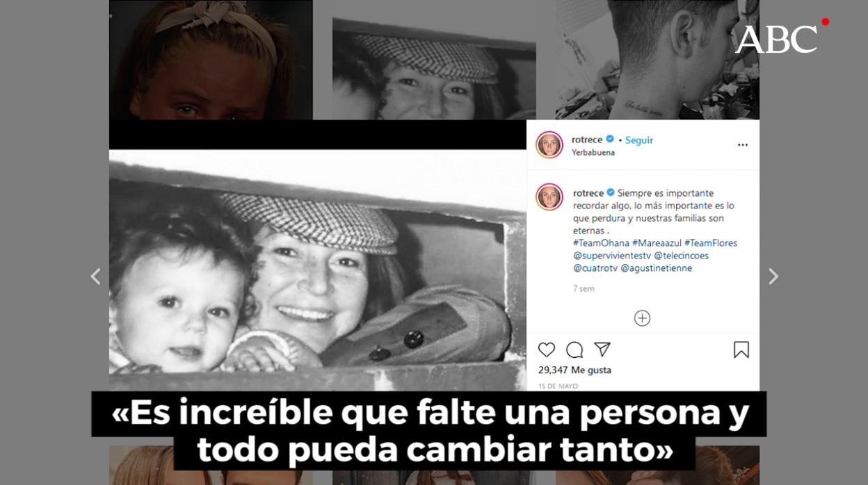Like the post with the heart icon
This screenshot has width=868, height=485.
[x=547, y=350]
